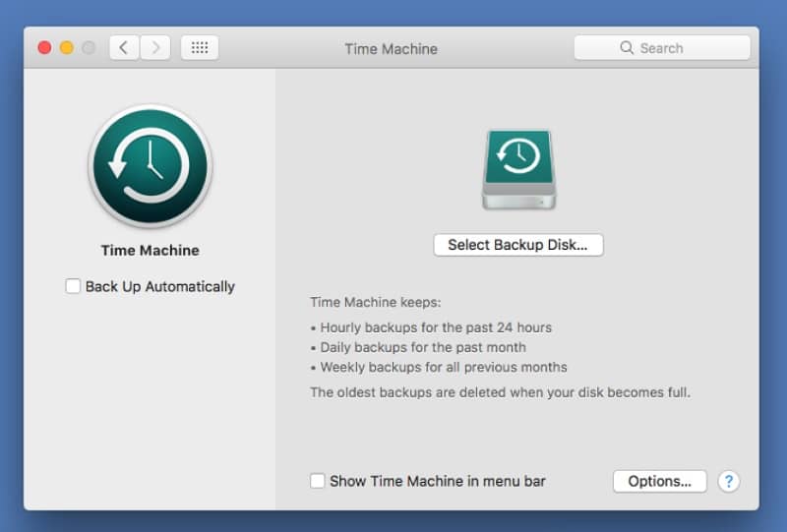The width and height of the screenshot is (787, 532).
Task: Click Select Backup Disk button
Action: coord(518,245)
